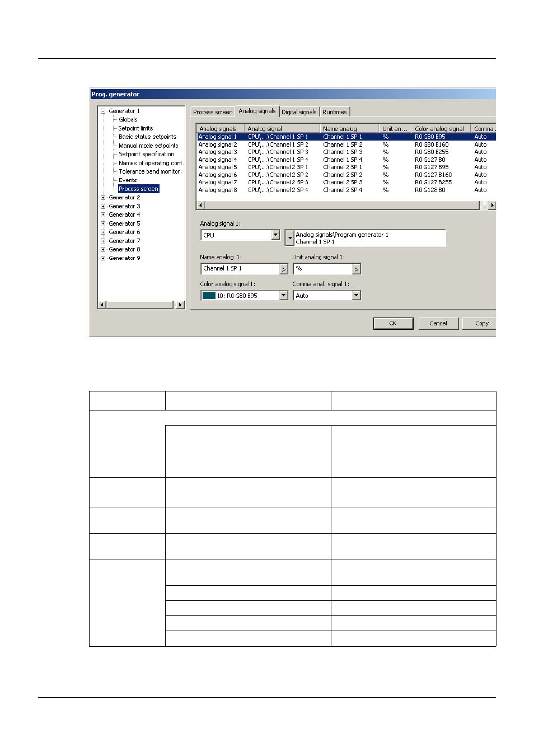Select Setpoint limits in the tree
This screenshot has height=756, width=534.
pos(135,128)
